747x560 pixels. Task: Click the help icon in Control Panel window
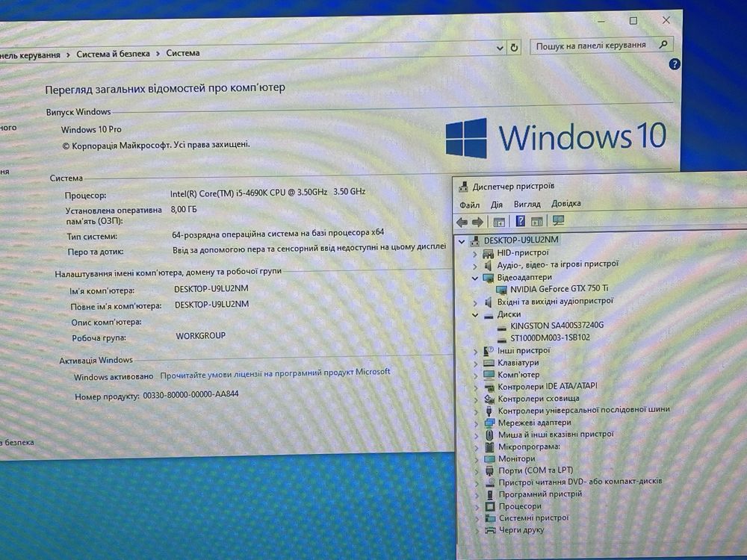point(674,63)
